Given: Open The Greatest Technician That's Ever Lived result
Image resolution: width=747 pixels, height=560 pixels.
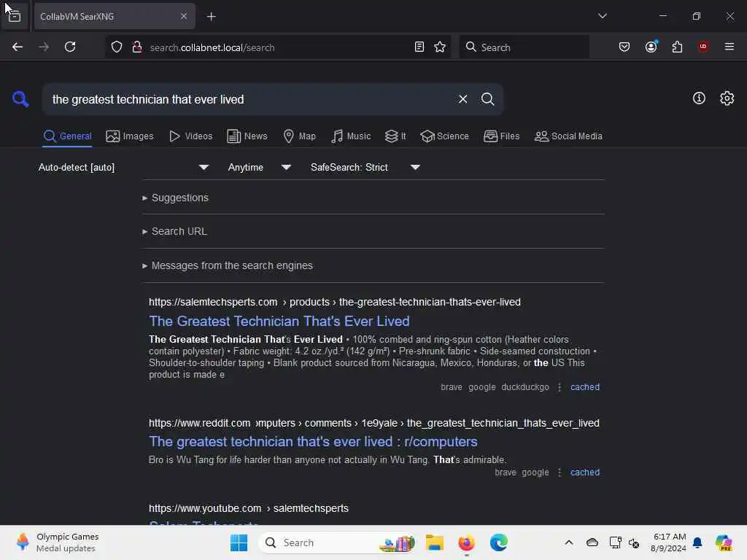Looking at the screenshot, I should point(279,321).
